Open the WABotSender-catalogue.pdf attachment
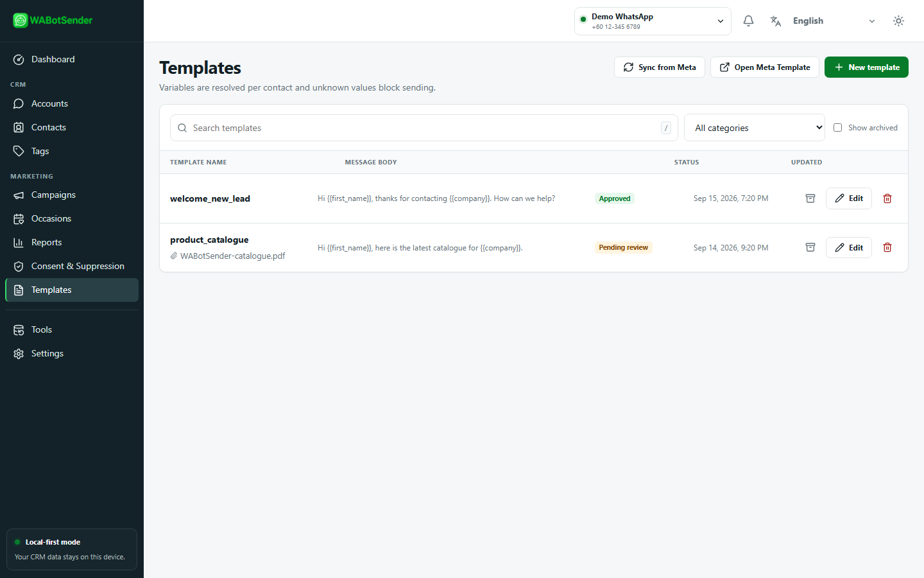This screenshot has width=924, height=578. pos(228,256)
